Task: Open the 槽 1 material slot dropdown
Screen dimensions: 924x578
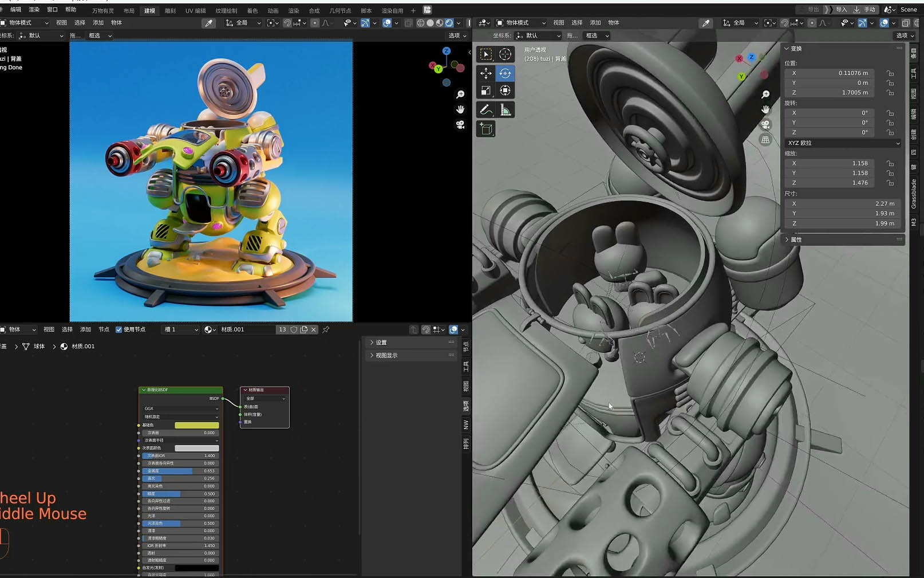Action: 180,329
